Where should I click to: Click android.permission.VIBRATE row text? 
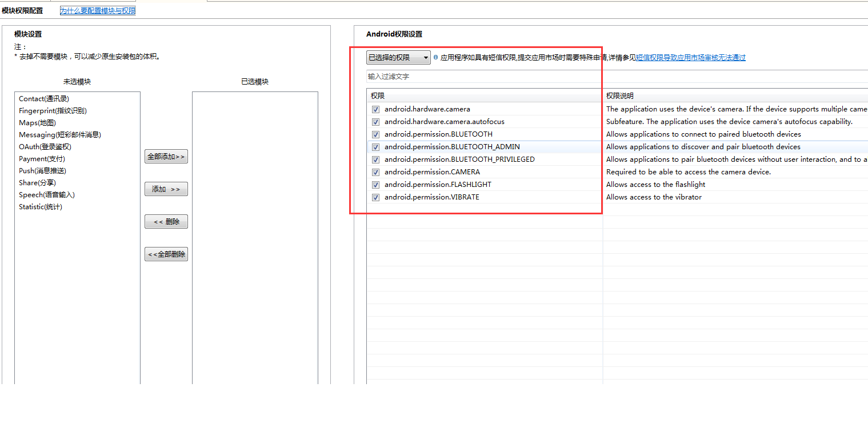click(432, 197)
